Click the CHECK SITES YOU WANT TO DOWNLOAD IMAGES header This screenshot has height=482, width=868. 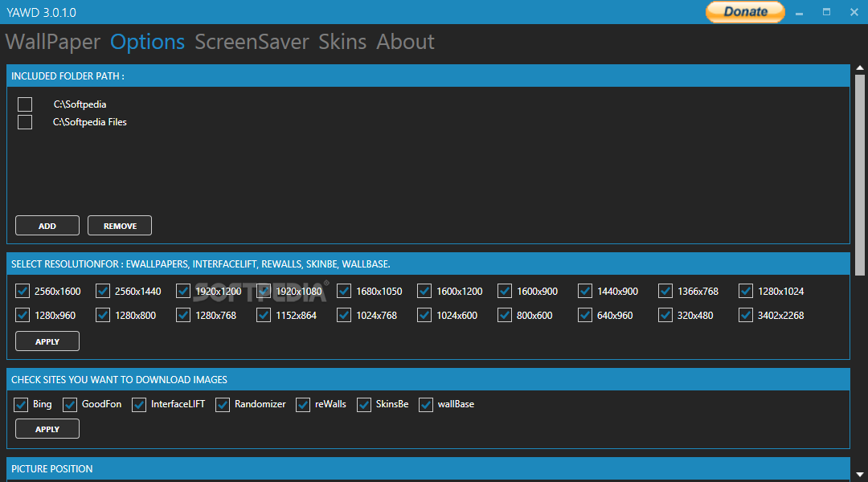(x=428, y=380)
